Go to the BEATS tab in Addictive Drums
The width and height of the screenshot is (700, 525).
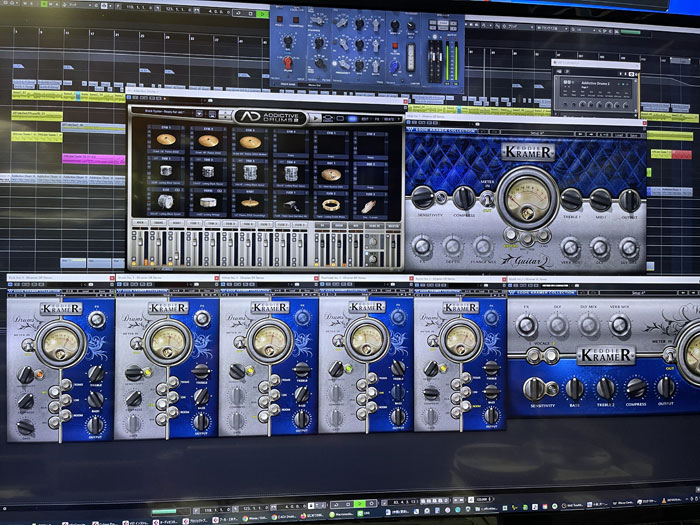pyautogui.click(x=390, y=119)
